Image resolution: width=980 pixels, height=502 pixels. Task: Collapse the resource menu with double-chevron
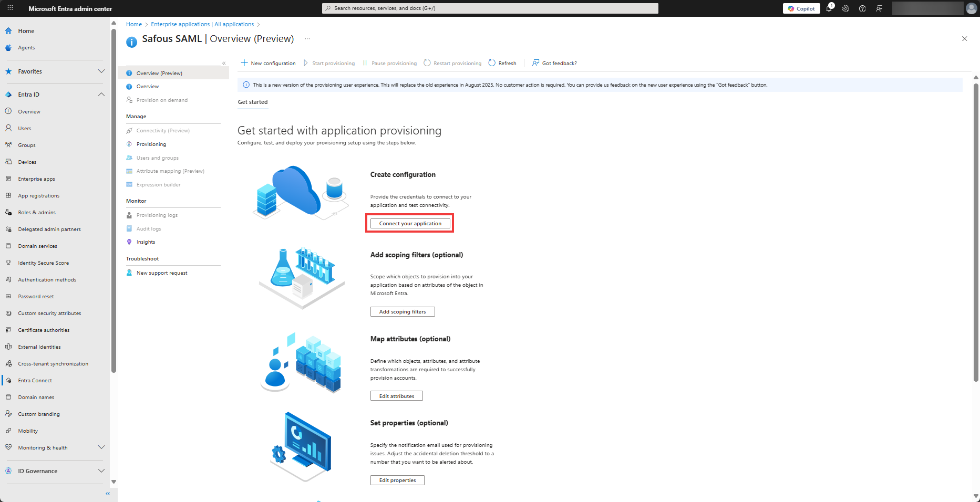[224, 63]
